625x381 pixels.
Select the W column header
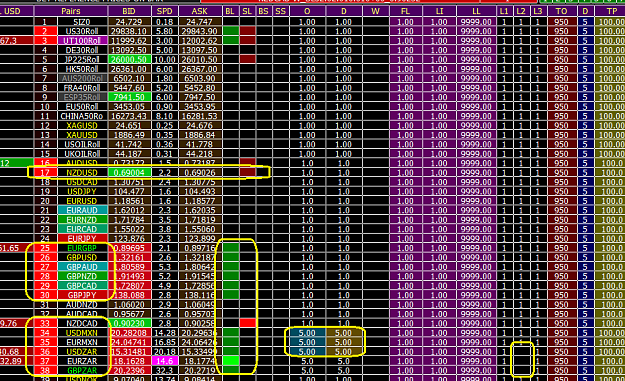[x=375, y=11]
